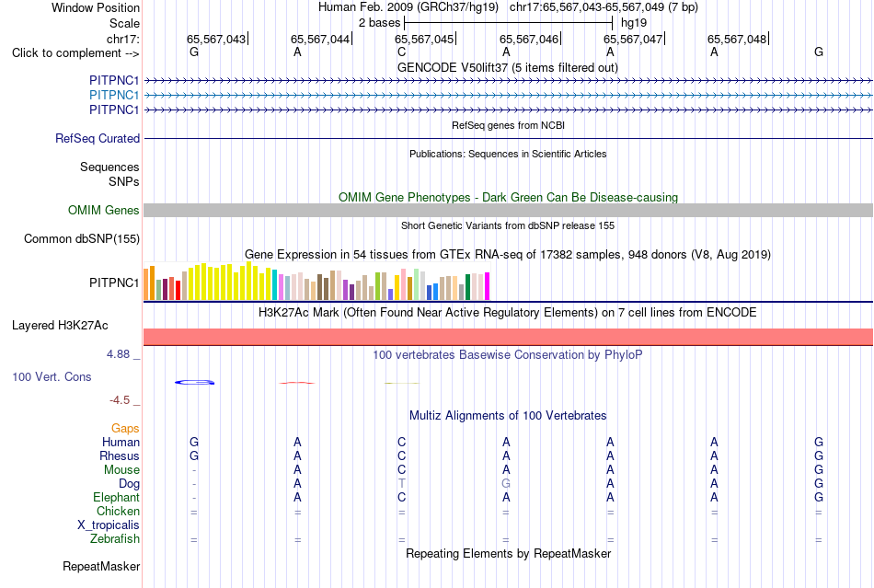Click the Gaps label in Multiz track
This screenshot has width=874, height=588.
[125, 428]
